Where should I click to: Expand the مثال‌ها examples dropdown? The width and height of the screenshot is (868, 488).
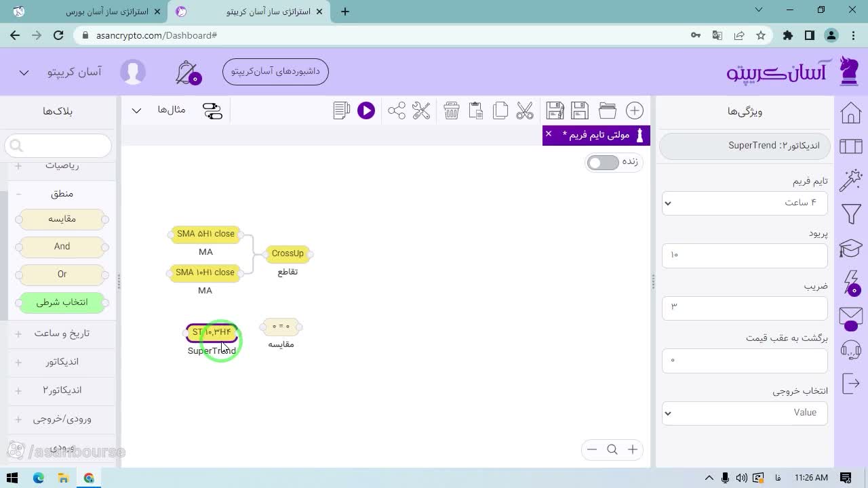pos(156,110)
